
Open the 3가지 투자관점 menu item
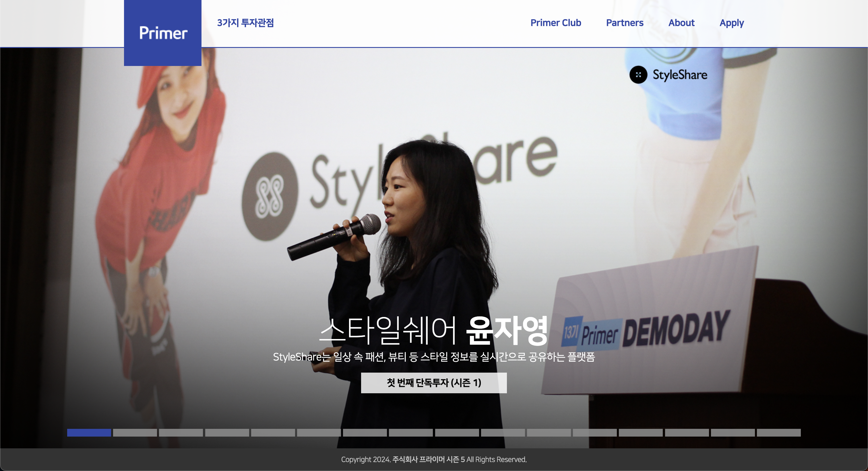point(245,23)
